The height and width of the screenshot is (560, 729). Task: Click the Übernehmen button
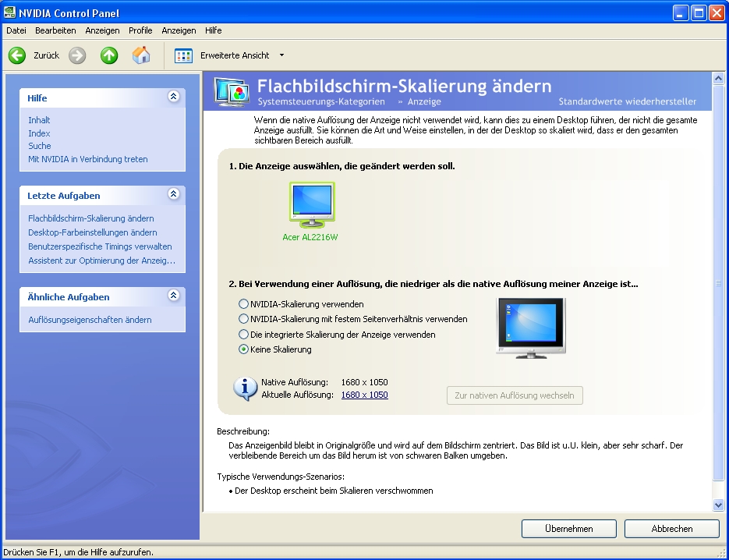click(x=568, y=529)
